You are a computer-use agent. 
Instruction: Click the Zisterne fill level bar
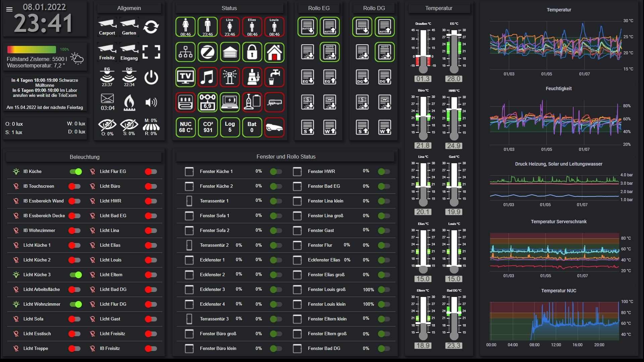point(32,50)
